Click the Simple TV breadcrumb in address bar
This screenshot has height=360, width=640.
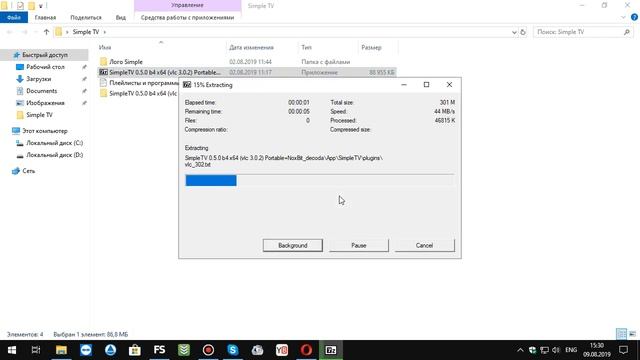(86, 32)
